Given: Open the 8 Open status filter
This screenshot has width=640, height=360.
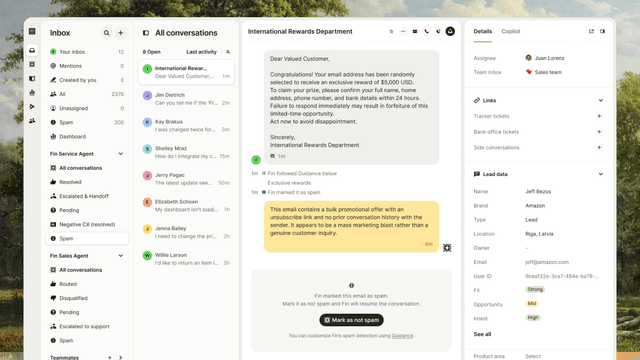Looking at the screenshot, I should [151, 52].
